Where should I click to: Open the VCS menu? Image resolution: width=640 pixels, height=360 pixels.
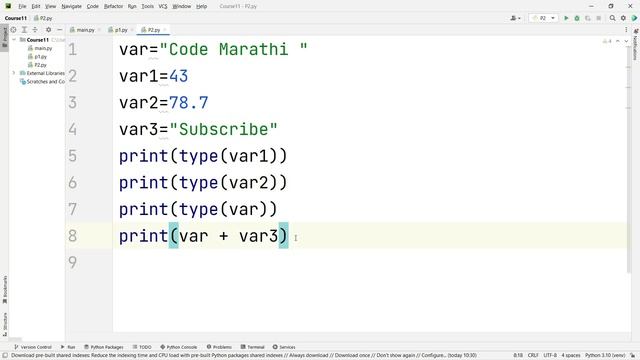tap(163, 7)
